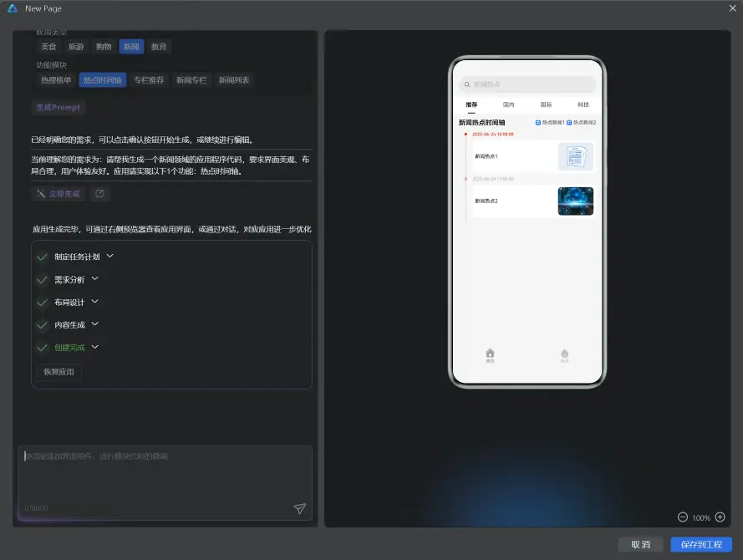Expand the 需求分析 section
743x560 pixels.
click(94, 279)
